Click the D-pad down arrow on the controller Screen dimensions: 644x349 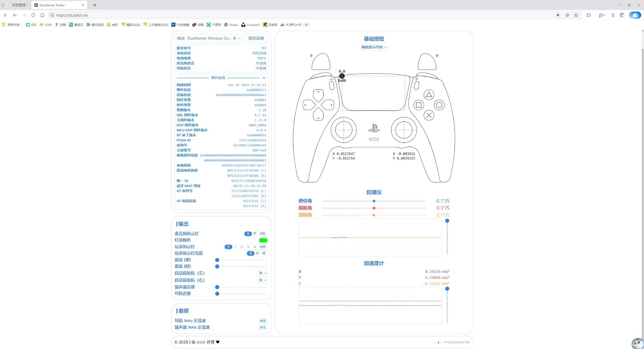[318, 115]
